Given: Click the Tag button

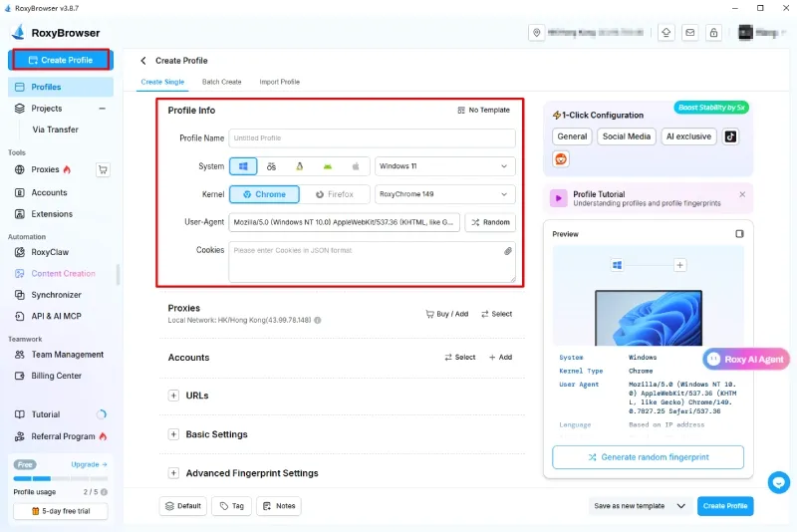Looking at the screenshot, I should click(x=232, y=506).
